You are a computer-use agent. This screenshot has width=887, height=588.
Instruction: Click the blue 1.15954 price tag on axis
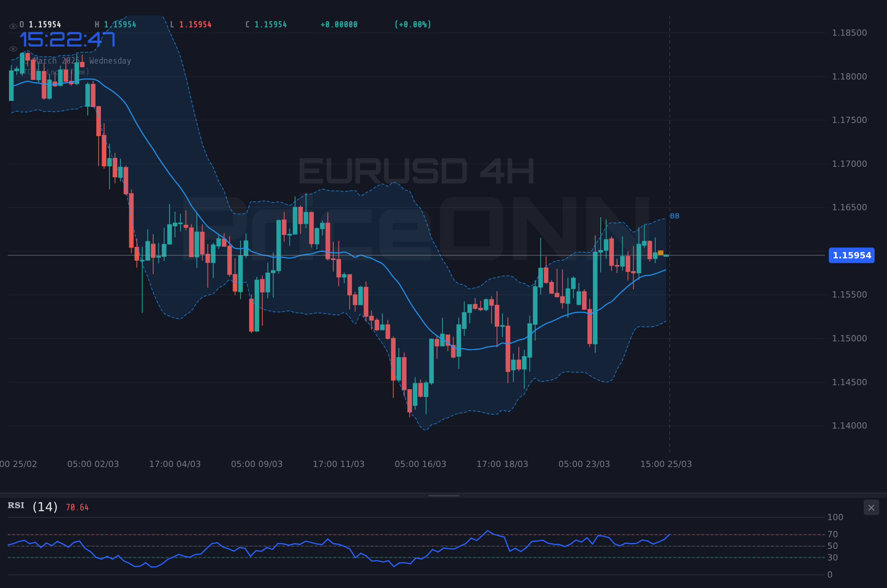(852, 255)
